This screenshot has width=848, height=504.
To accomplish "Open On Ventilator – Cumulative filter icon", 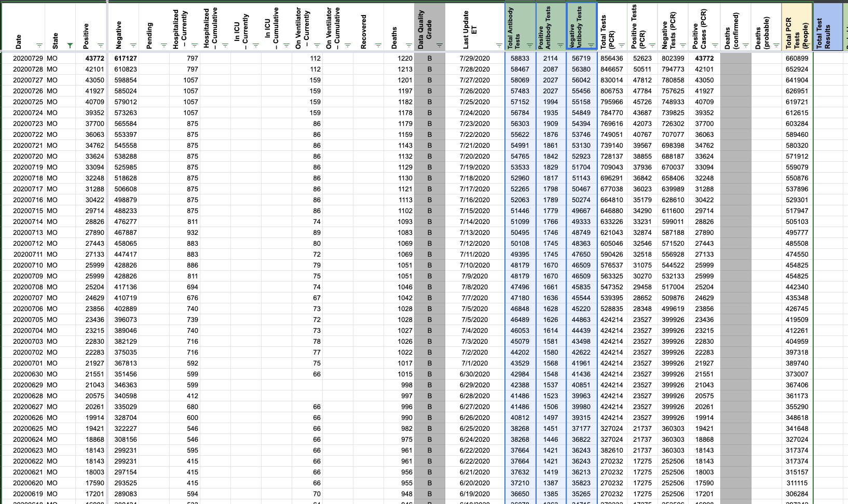I will [347, 46].
